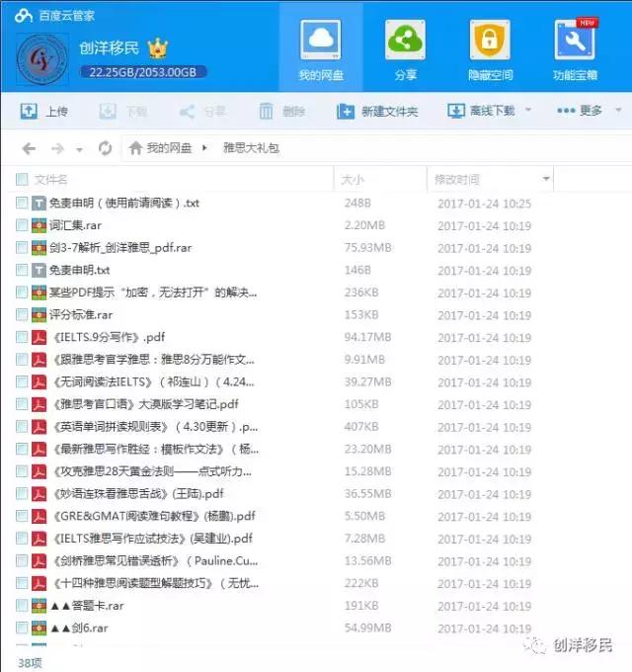
Task: Open the 我的网盘 cloud drive tab
Action: click(321, 49)
